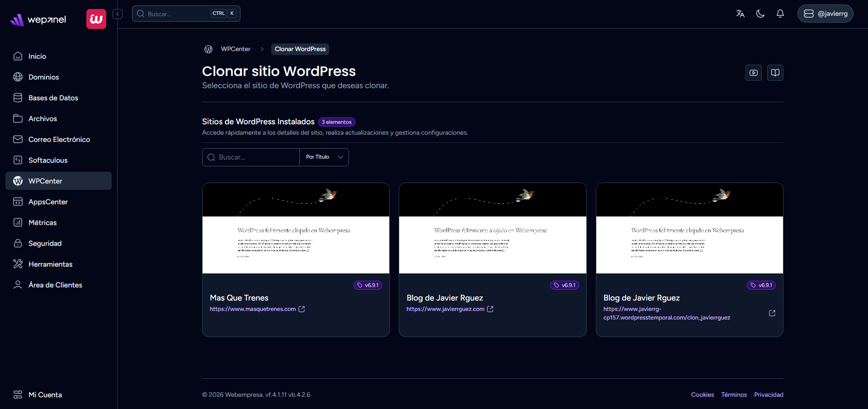Open Dominios section
868x409 pixels.
tap(58, 77)
